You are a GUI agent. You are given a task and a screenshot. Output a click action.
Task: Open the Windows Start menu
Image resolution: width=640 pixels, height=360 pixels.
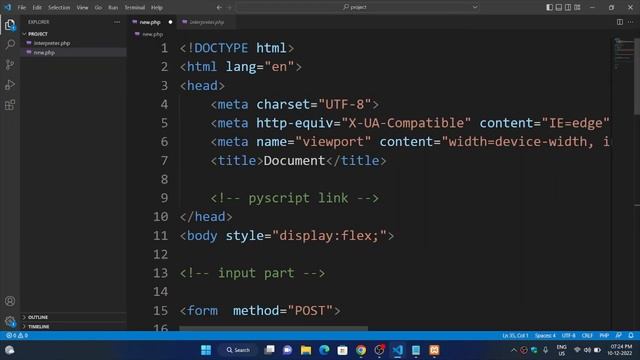[x=206, y=350]
